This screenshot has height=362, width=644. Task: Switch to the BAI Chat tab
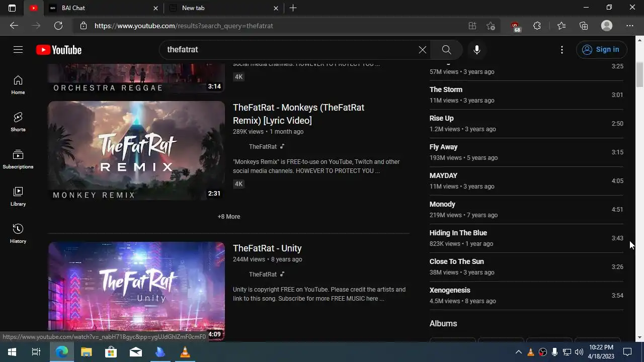[103, 8]
